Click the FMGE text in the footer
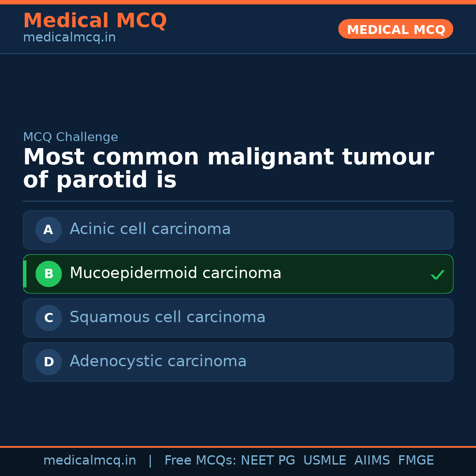This screenshot has width=476, height=476. 416,461
